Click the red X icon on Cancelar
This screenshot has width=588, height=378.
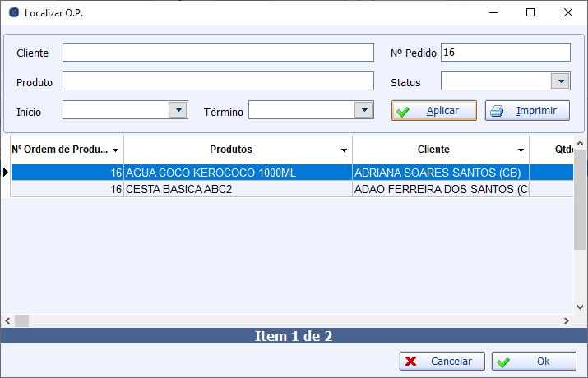(411, 362)
